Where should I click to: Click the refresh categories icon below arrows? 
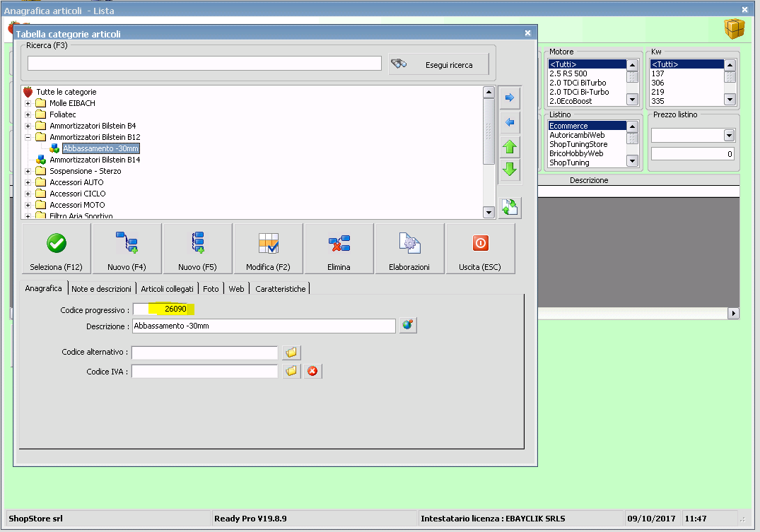(x=510, y=208)
